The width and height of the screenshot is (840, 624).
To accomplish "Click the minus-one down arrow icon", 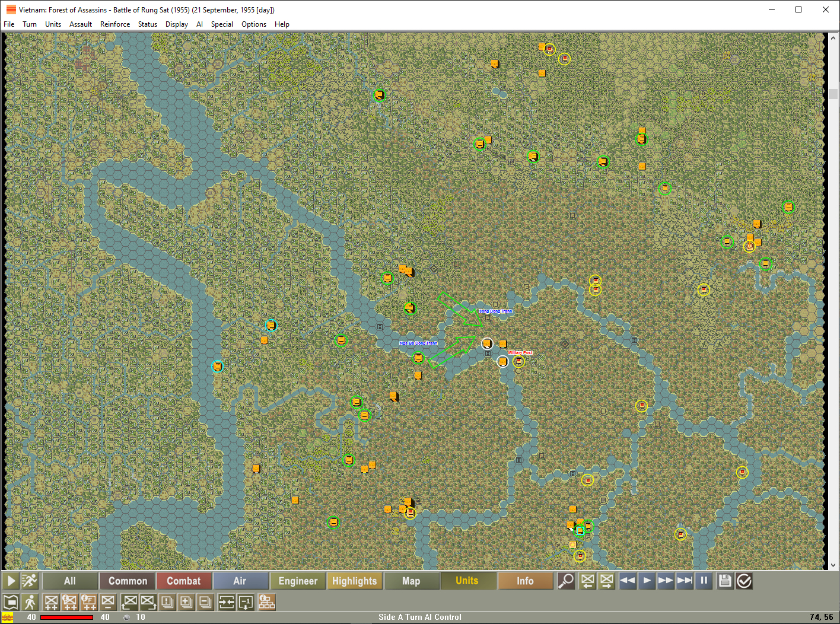I will tap(246, 602).
